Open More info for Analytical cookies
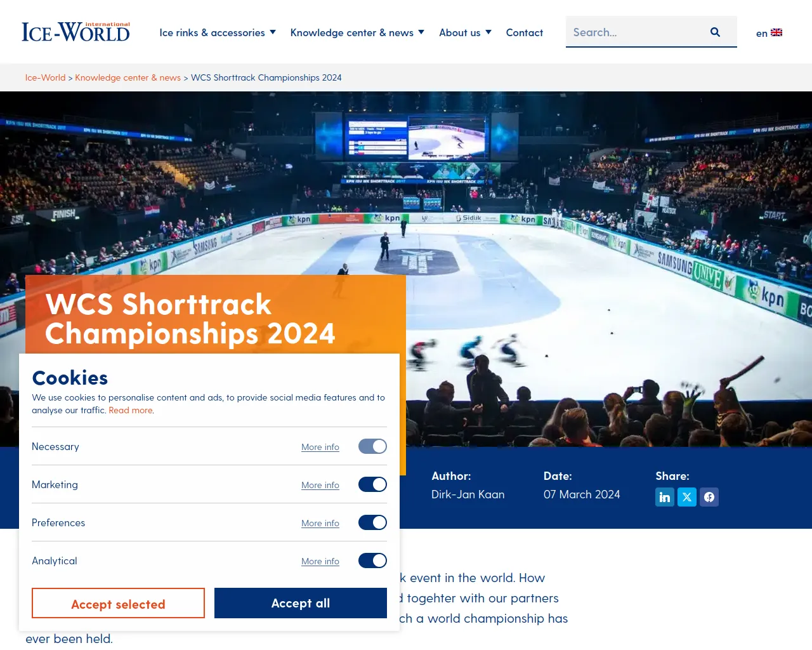The height and width of the screenshot is (650, 812). pyautogui.click(x=320, y=561)
